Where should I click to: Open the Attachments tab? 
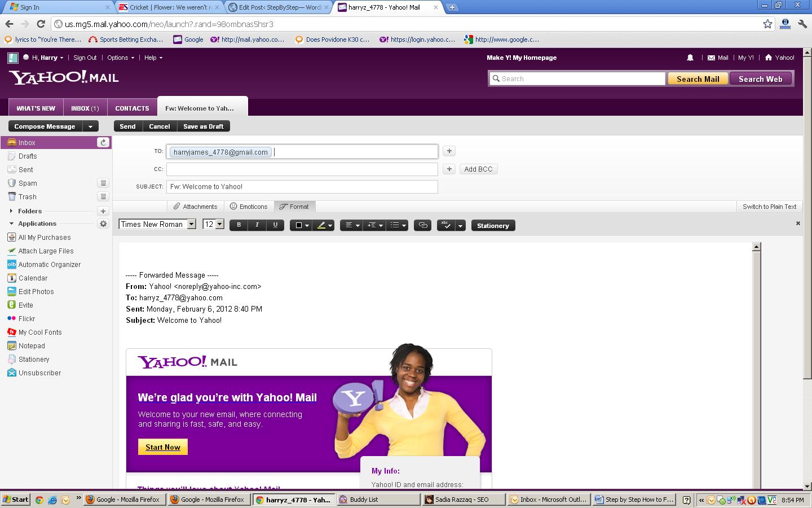pos(195,207)
